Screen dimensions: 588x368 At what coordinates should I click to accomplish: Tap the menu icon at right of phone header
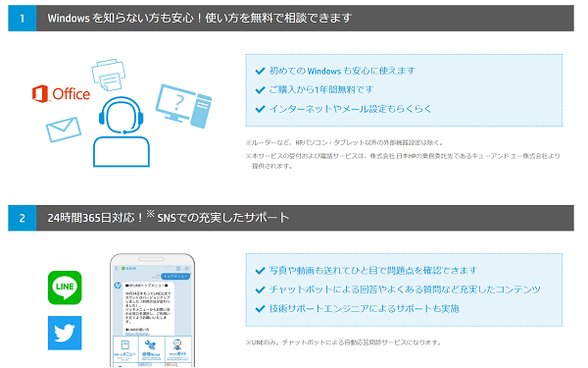[187, 269]
